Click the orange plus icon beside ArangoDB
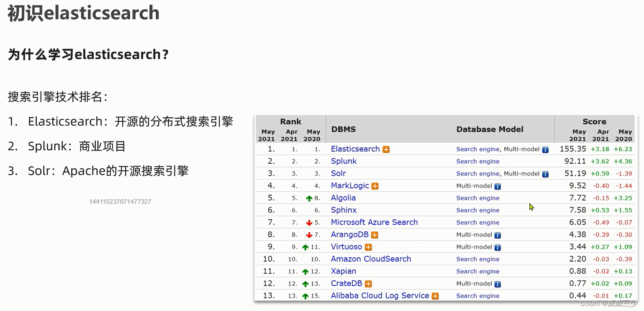Viewport: 644px width, 311px height. 375,235
